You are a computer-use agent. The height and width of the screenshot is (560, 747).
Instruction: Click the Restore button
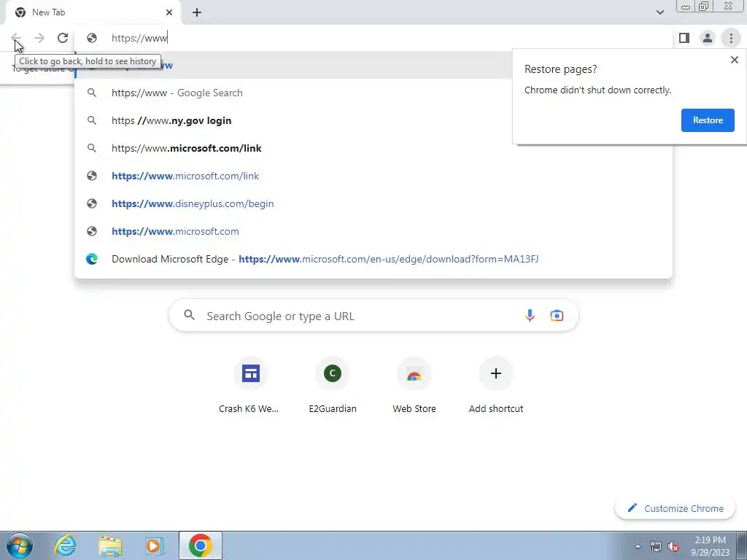(x=708, y=120)
